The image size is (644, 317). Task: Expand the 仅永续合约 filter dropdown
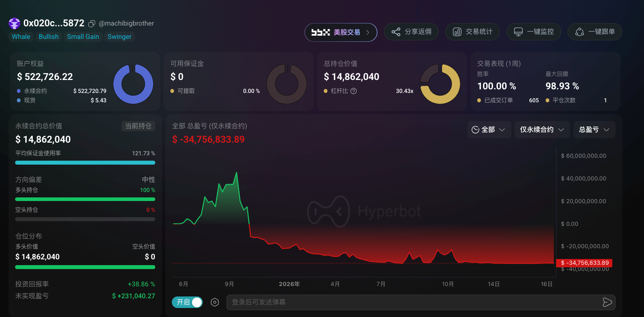[542, 130]
